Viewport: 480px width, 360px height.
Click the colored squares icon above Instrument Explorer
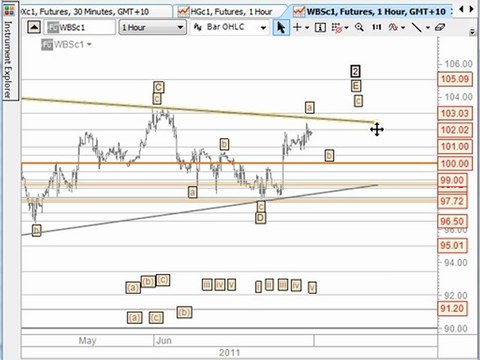coord(9,10)
